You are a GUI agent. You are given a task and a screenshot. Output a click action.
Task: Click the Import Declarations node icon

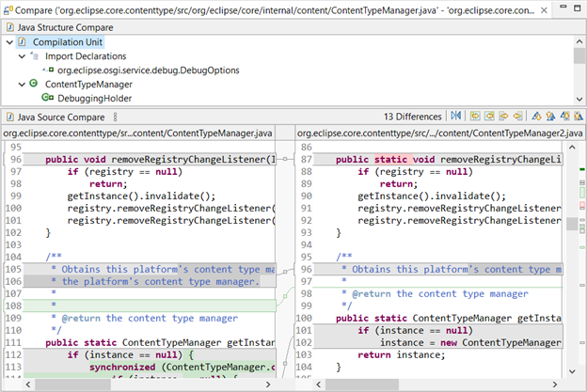[x=35, y=56]
